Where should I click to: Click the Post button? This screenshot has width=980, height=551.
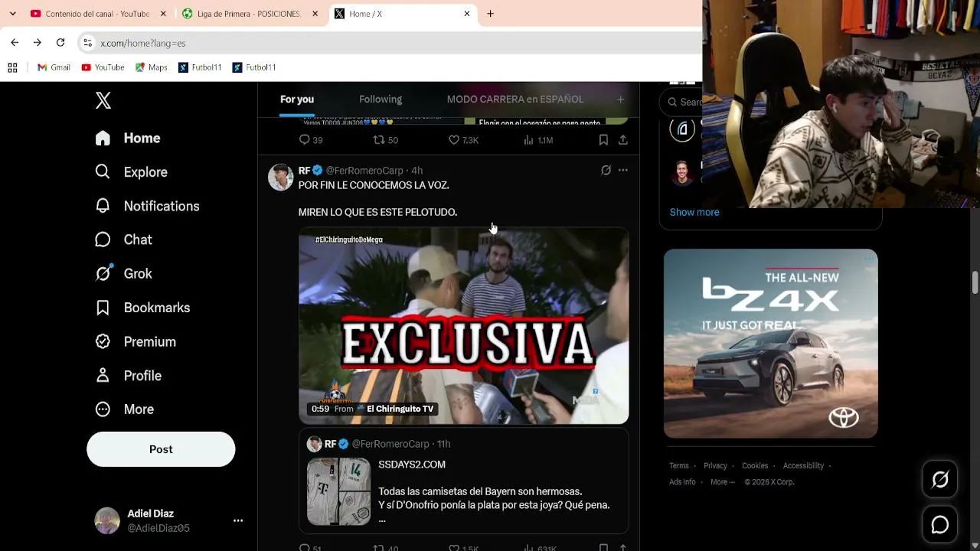coord(161,449)
